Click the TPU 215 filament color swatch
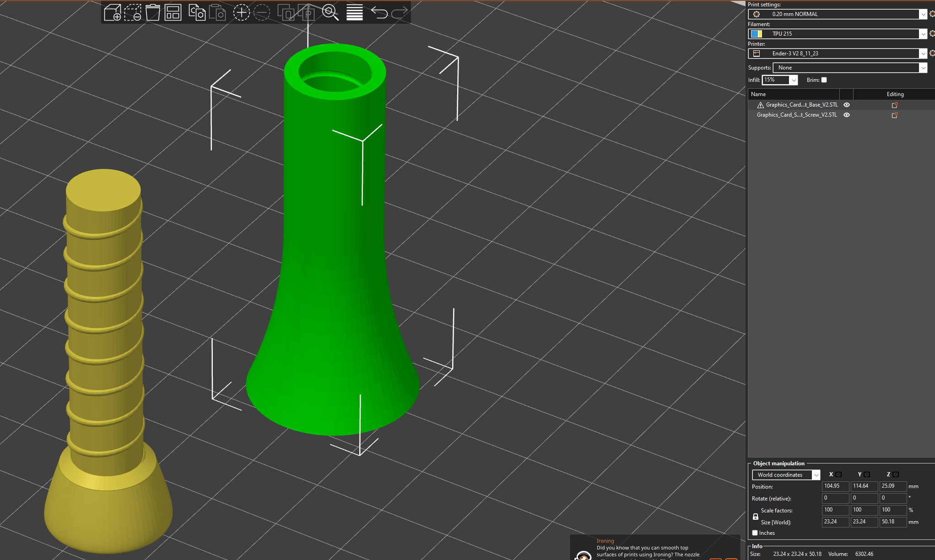 click(x=757, y=34)
